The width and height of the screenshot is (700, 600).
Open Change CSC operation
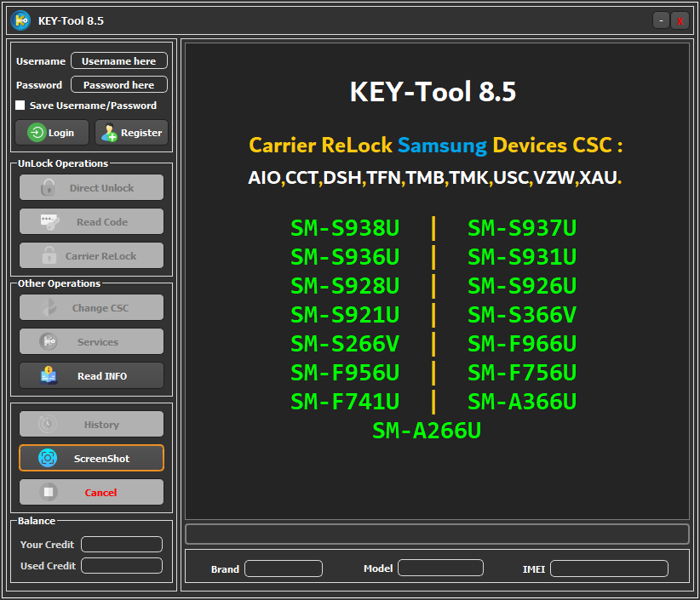[x=91, y=307]
